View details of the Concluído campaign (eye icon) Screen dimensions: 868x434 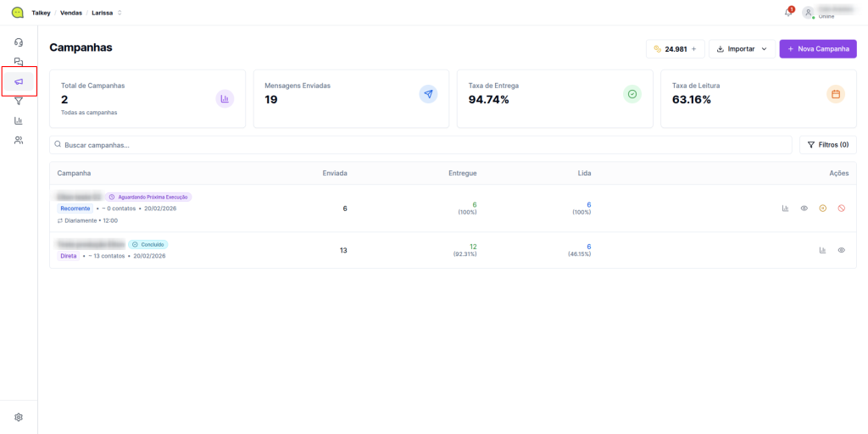[x=842, y=250]
